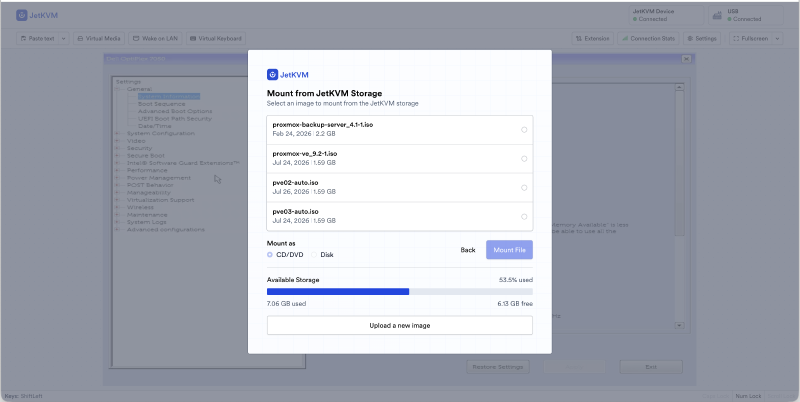Click the USB keyboard icon in the header
Screen dimensions: 800x402
[x=717, y=16]
